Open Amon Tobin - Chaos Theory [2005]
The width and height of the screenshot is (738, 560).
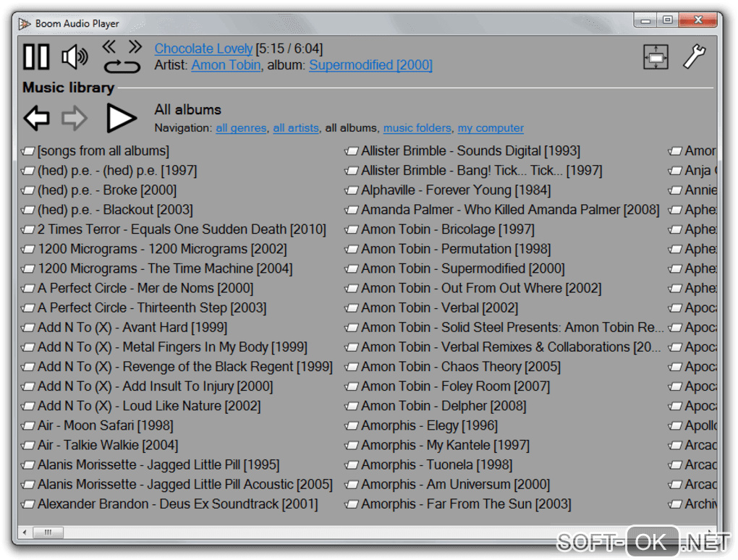[x=453, y=367]
